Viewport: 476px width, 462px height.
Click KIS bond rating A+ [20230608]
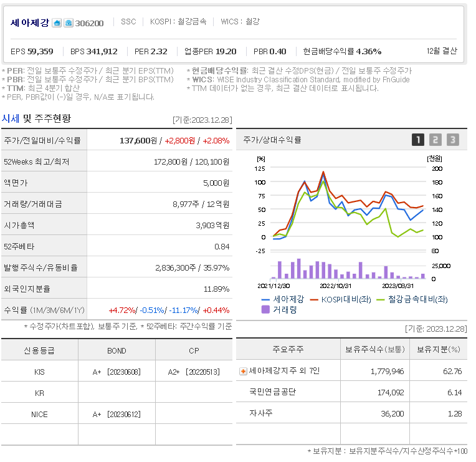pos(117,372)
